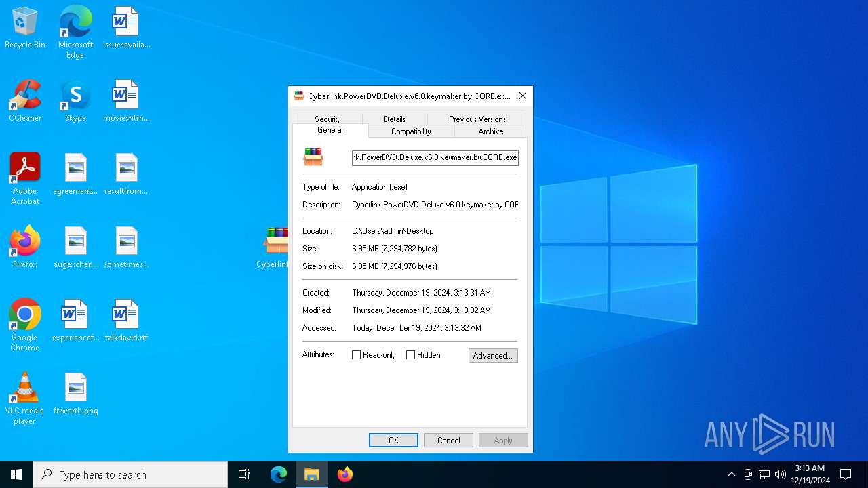Screen dimensions: 868x488
Task: Open the clock and date in taskbar
Action: pos(810,474)
